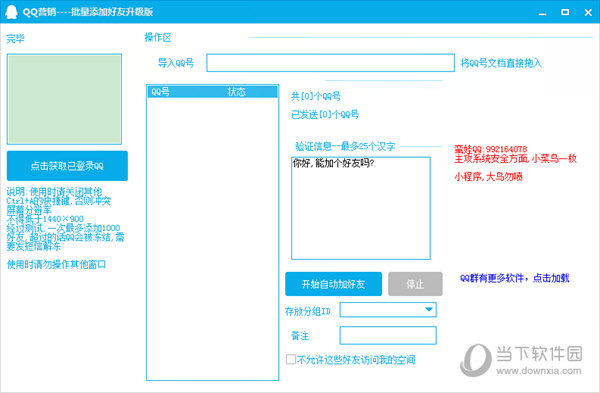Click the 共[0]个QQ号 counter text
This screenshot has width=600, height=393.
[316, 96]
